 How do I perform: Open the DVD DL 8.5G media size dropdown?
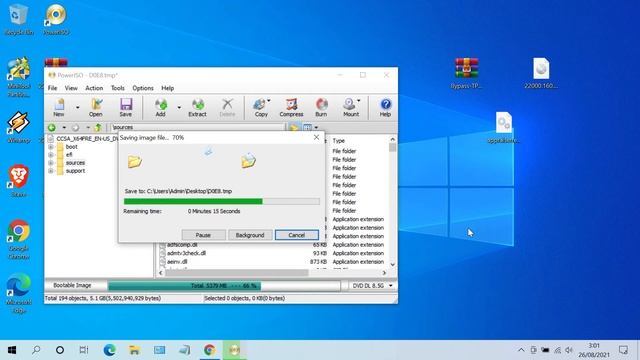pos(372,286)
